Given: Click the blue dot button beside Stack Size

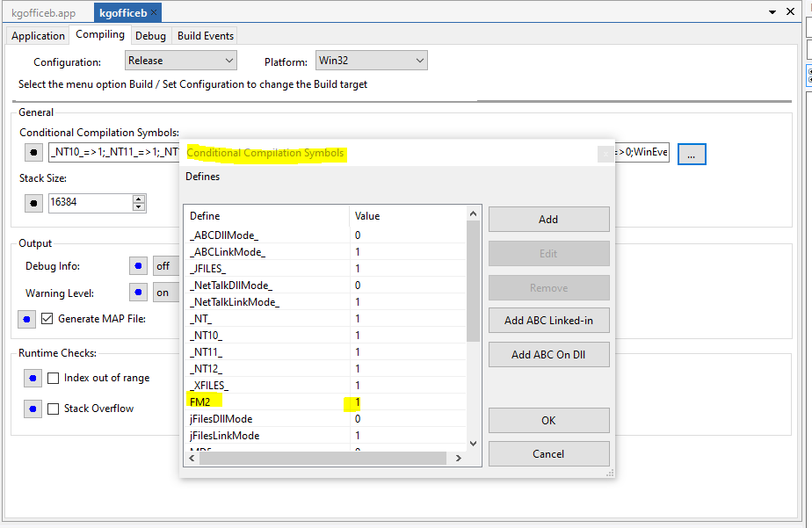Looking at the screenshot, I should (33, 203).
